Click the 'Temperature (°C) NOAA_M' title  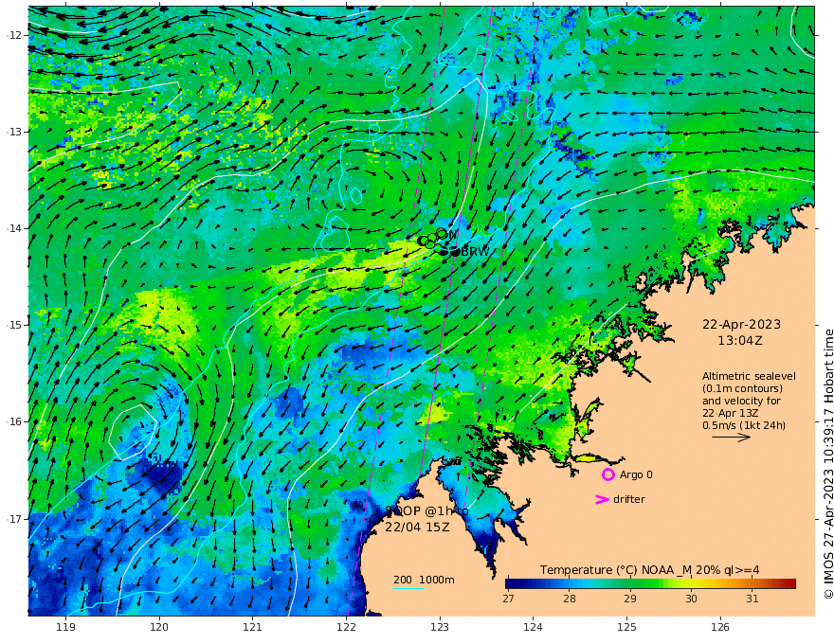click(650, 570)
